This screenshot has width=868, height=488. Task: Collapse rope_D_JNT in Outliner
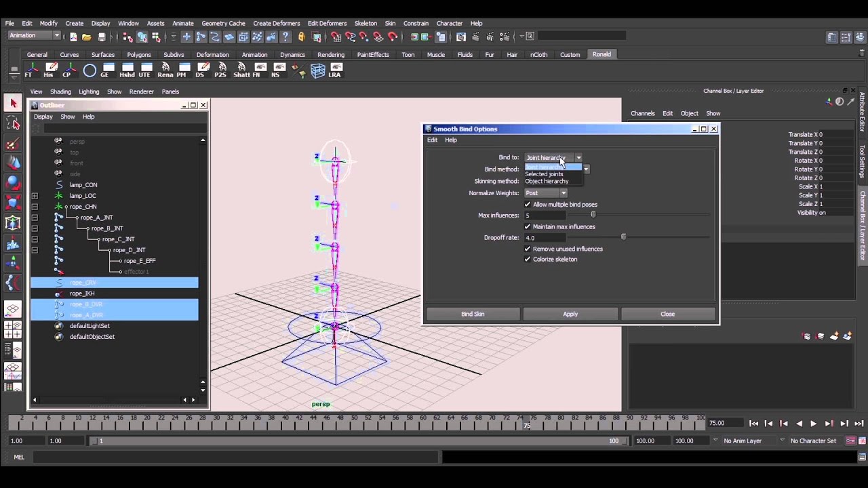35,250
